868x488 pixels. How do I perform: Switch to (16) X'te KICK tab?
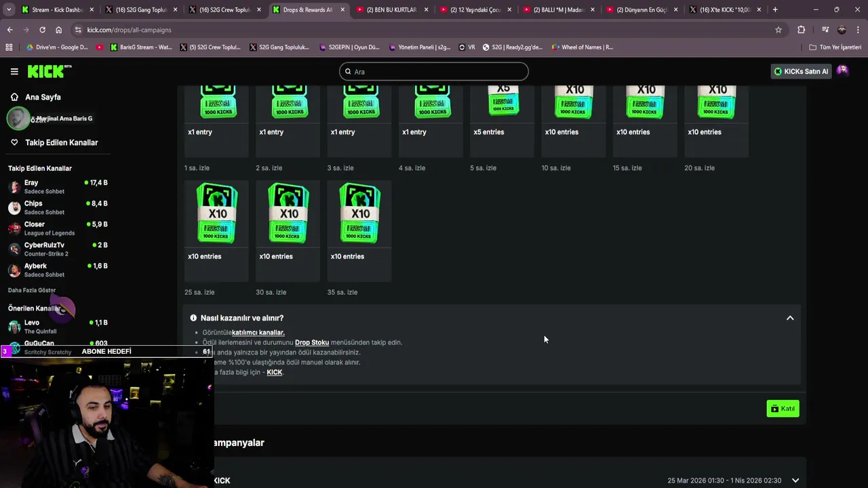click(x=724, y=9)
